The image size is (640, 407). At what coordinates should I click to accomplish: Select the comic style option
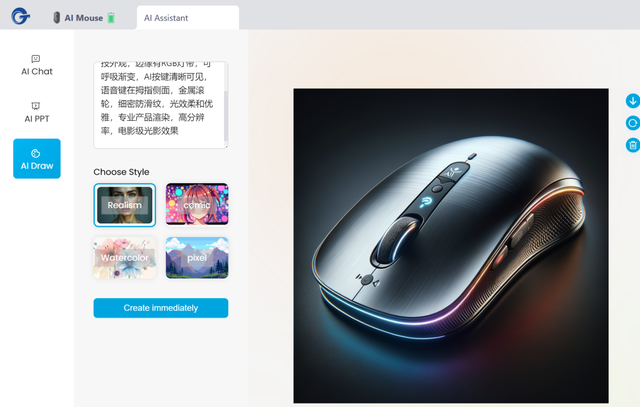pos(197,204)
